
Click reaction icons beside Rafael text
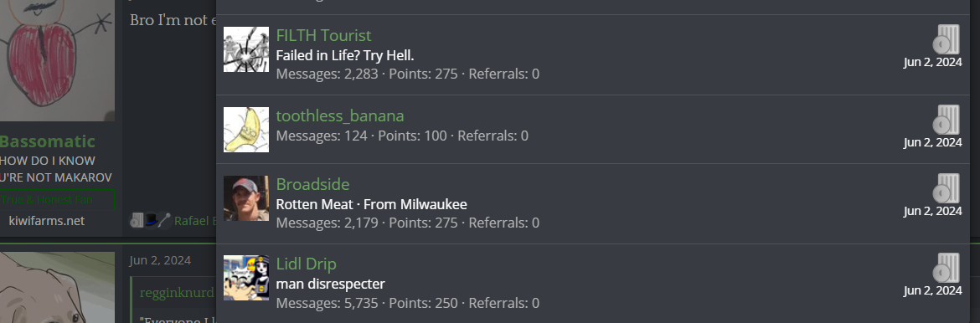(x=150, y=220)
